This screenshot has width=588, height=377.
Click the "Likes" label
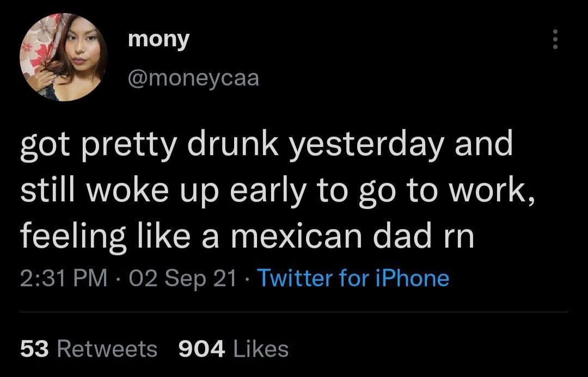pyautogui.click(x=260, y=348)
